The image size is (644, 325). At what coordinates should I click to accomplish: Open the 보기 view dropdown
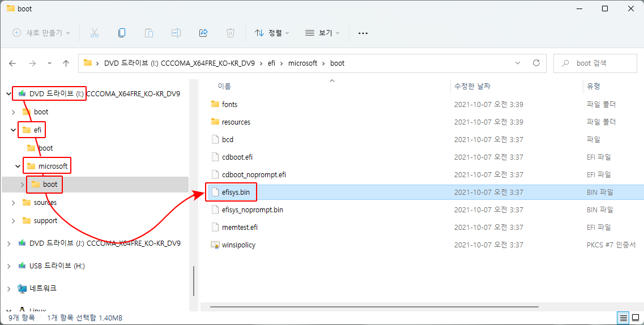click(x=322, y=33)
